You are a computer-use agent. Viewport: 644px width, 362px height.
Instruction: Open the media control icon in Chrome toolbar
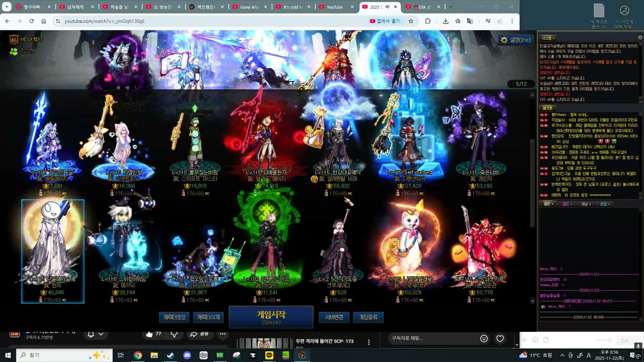pyautogui.click(x=488, y=21)
